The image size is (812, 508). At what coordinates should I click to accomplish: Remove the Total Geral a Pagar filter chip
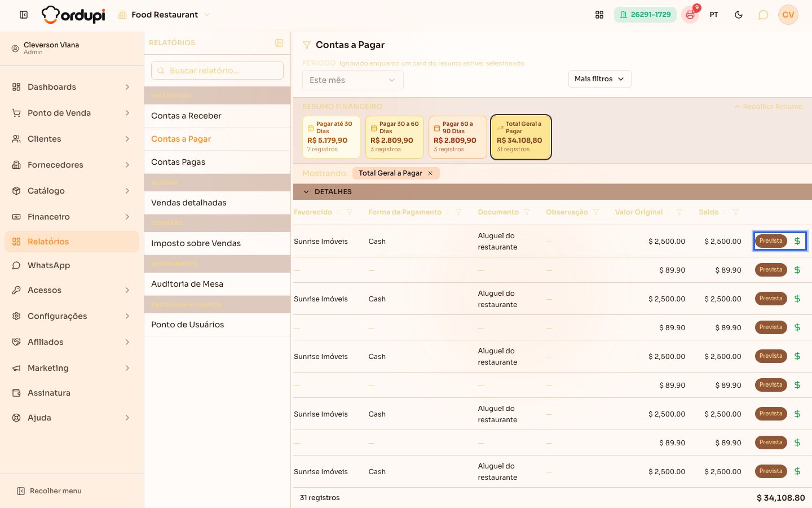tap(430, 173)
